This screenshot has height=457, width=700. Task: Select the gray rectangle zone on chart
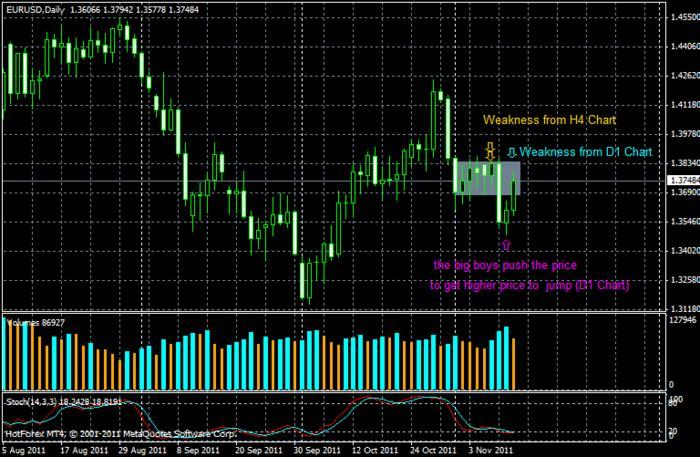click(x=487, y=178)
